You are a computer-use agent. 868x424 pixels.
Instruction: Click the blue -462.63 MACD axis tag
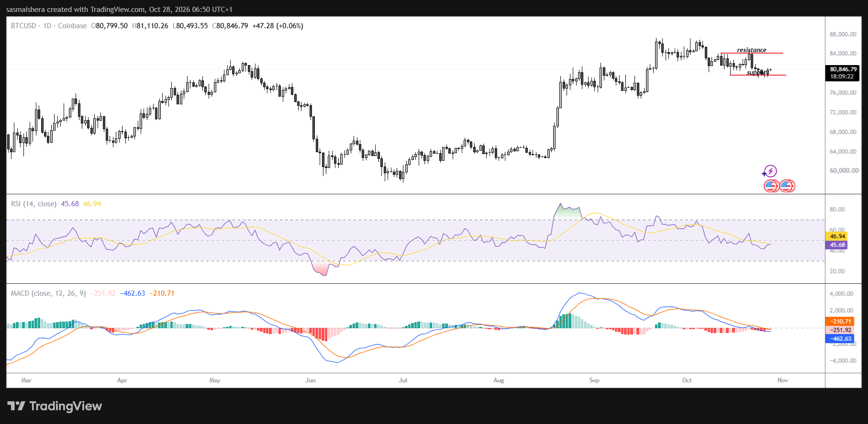click(840, 339)
